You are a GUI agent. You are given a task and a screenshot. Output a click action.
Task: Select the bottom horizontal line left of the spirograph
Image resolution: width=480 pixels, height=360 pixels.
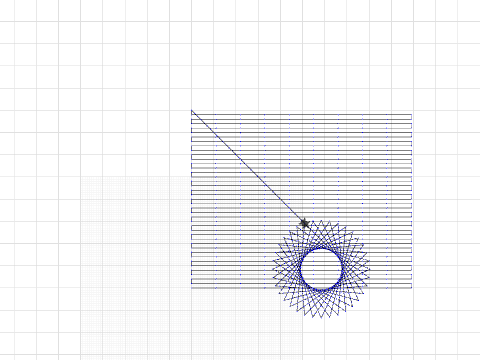(x=233, y=288)
